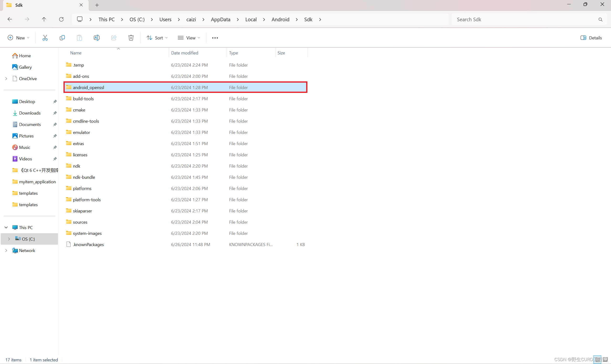Open myitem_application in sidebar
Screen dimensions: 611x364
click(x=34, y=182)
